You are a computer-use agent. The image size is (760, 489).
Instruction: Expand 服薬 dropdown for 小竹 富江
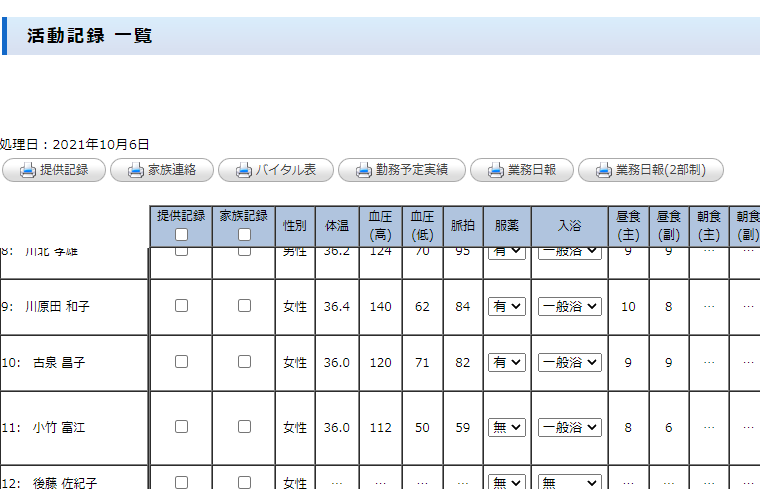click(x=507, y=427)
